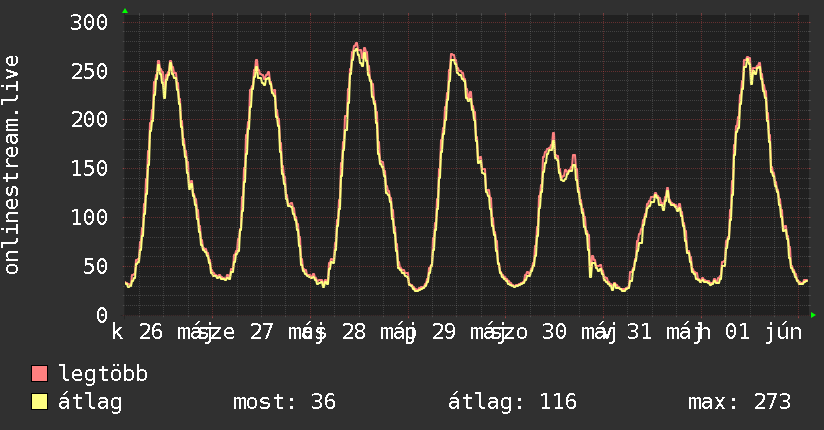The width and height of the screenshot is (824, 430).
Task: Click the 300 label on y-axis
Action: pyautogui.click(x=89, y=23)
